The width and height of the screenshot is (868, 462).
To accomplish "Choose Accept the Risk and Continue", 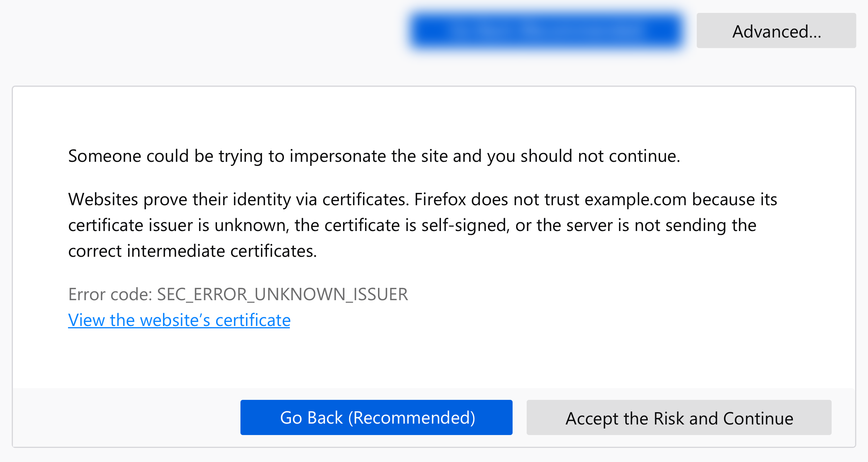I will coord(679,417).
